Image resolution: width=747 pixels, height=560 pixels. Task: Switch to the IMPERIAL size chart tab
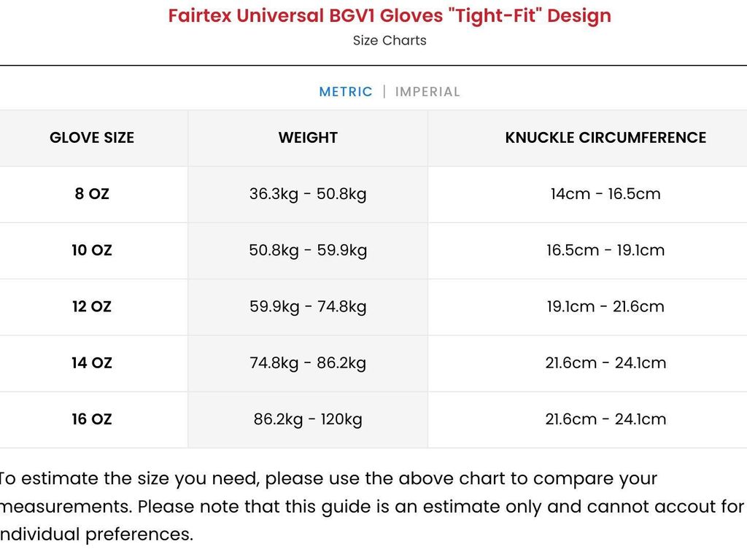427,92
